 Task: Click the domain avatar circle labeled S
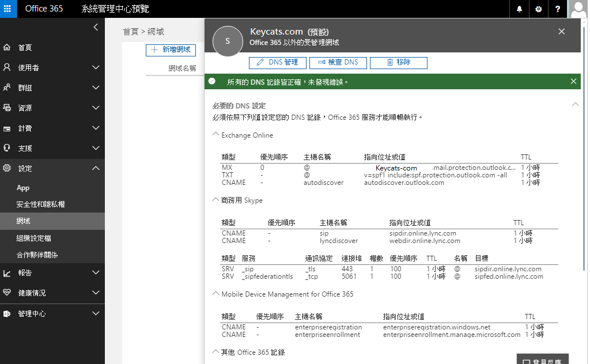pos(228,41)
